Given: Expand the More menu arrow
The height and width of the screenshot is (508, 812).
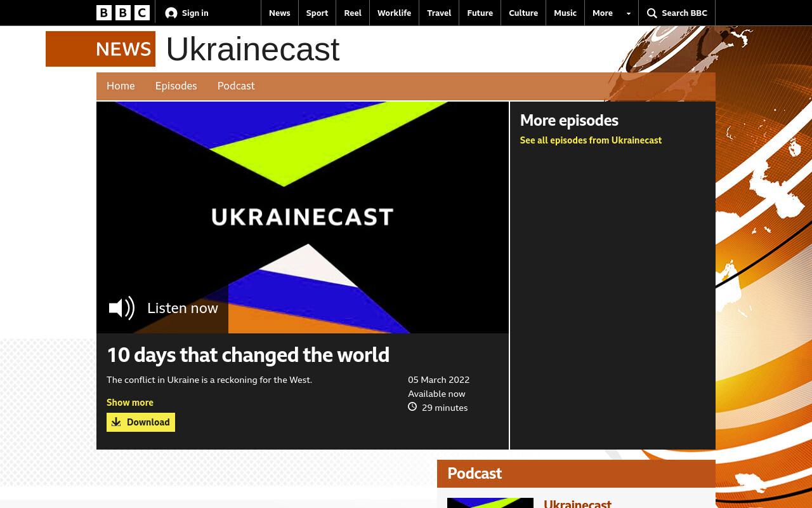Looking at the screenshot, I should (629, 13).
